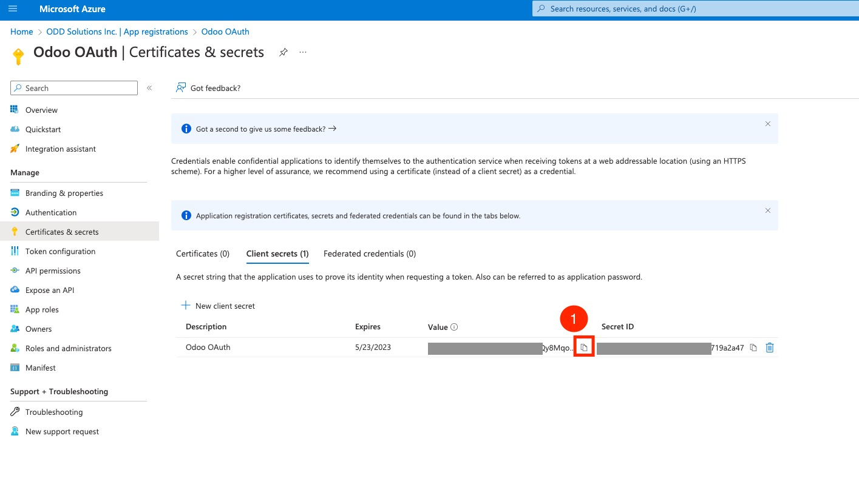
Task: Open Integration assistant page
Action: click(61, 149)
